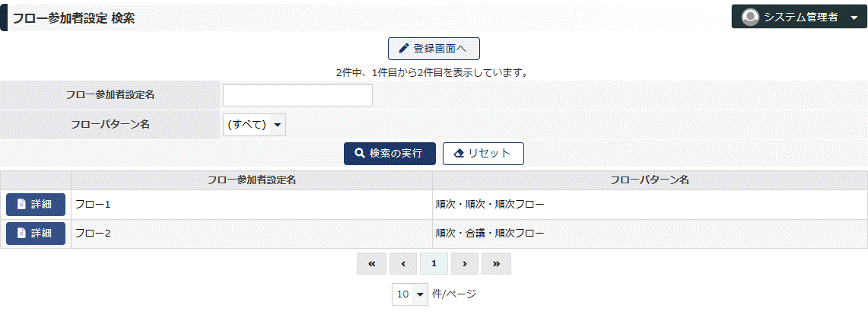
Task: Click the system administrator avatar icon
Action: pos(750,17)
